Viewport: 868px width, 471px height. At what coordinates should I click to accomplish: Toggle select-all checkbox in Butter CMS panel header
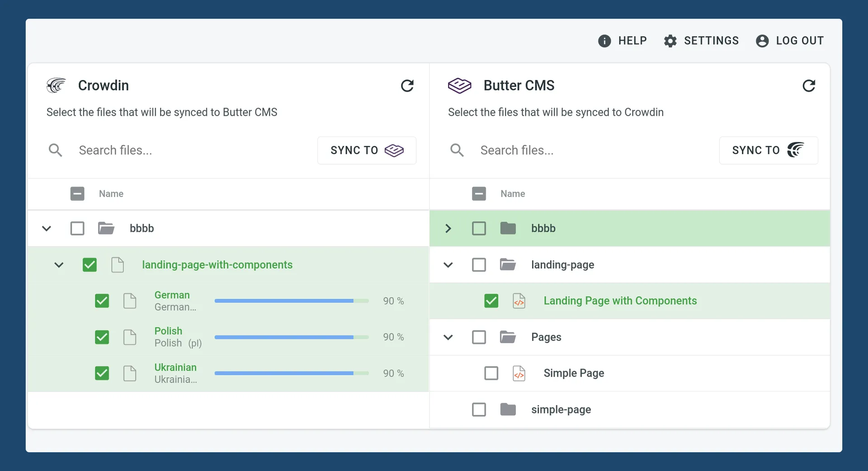(x=479, y=194)
